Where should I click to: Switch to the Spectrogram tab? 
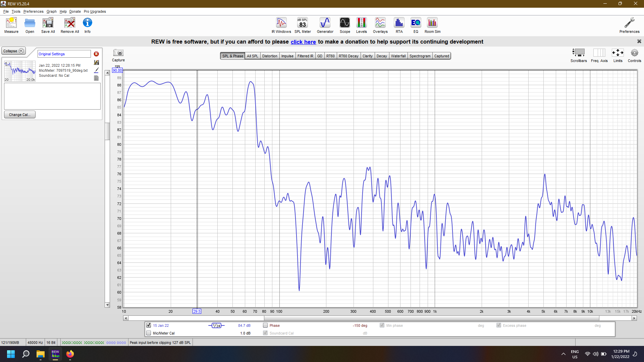click(x=420, y=56)
